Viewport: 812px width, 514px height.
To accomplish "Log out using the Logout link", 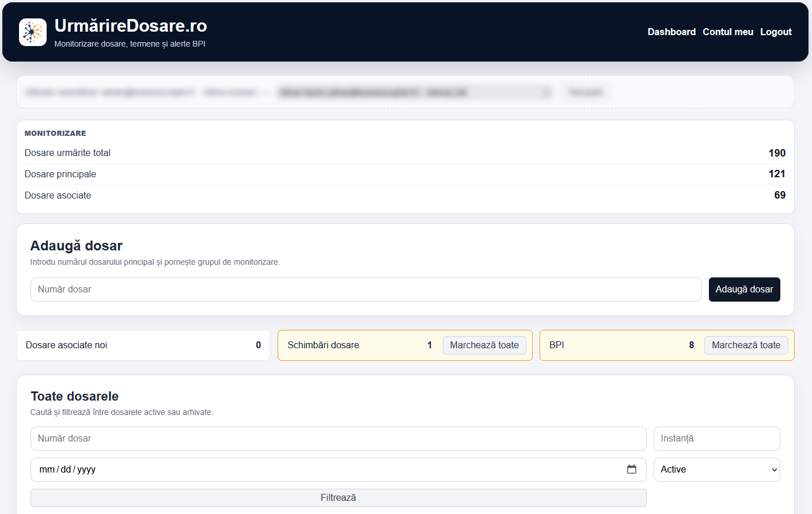I will point(776,32).
